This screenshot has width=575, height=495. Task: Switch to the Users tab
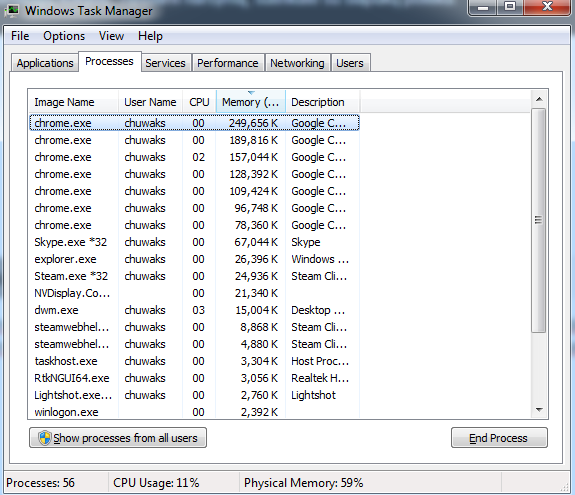pyautogui.click(x=350, y=63)
